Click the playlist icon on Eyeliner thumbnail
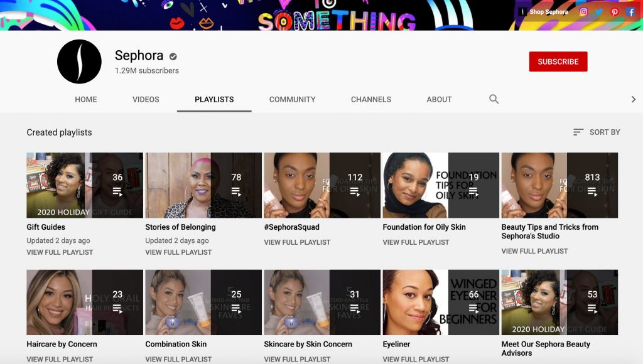 [473, 309]
